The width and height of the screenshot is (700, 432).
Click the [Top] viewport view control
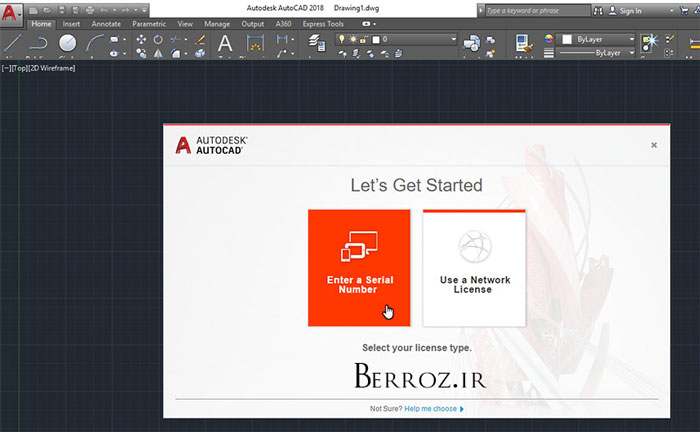[19, 68]
